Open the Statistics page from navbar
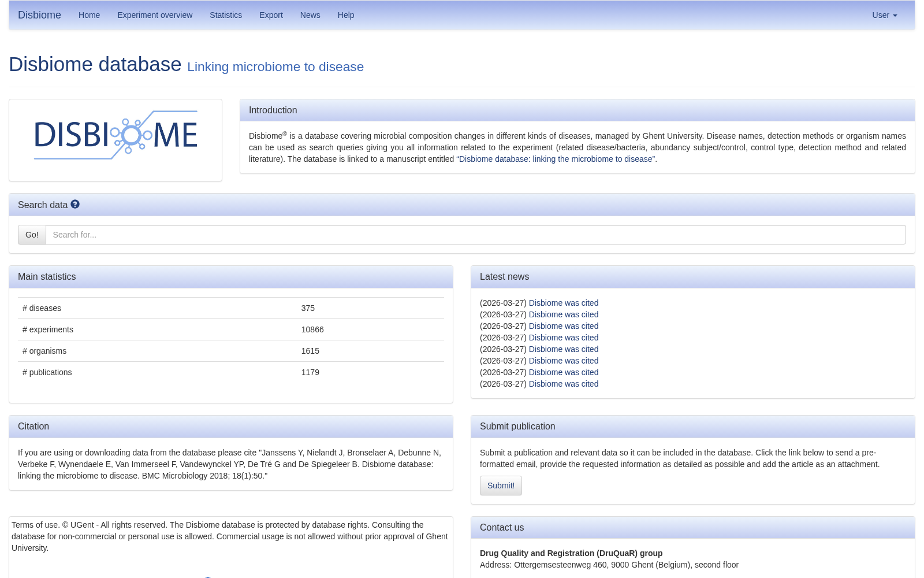The width and height of the screenshot is (924, 578). click(x=226, y=15)
